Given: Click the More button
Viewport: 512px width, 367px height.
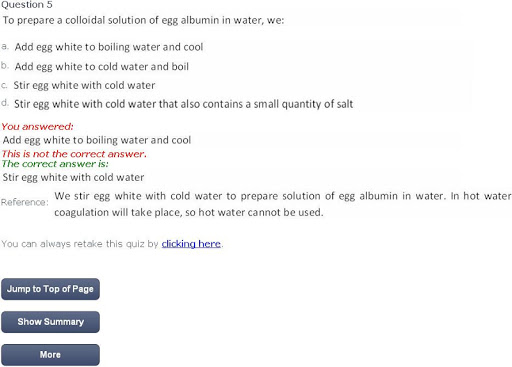Looking at the screenshot, I should (50, 355).
